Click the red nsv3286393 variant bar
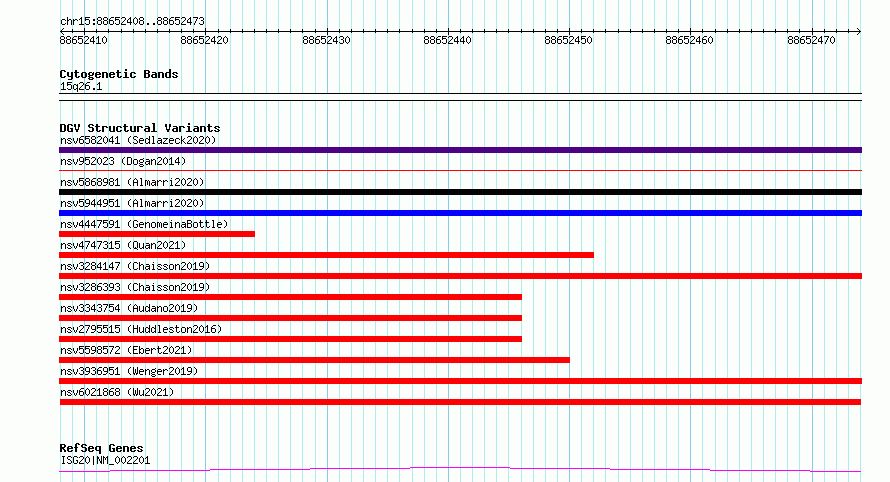Screen dimensions: 890x482 pos(290,297)
